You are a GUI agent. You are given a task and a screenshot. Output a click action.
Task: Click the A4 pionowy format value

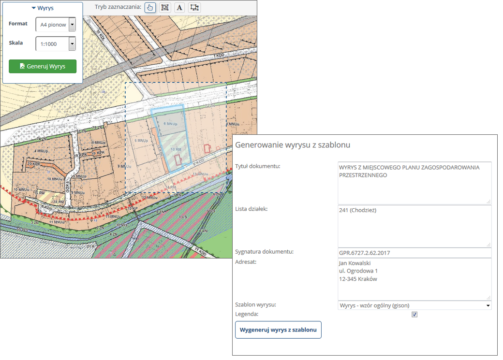click(53, 25)
